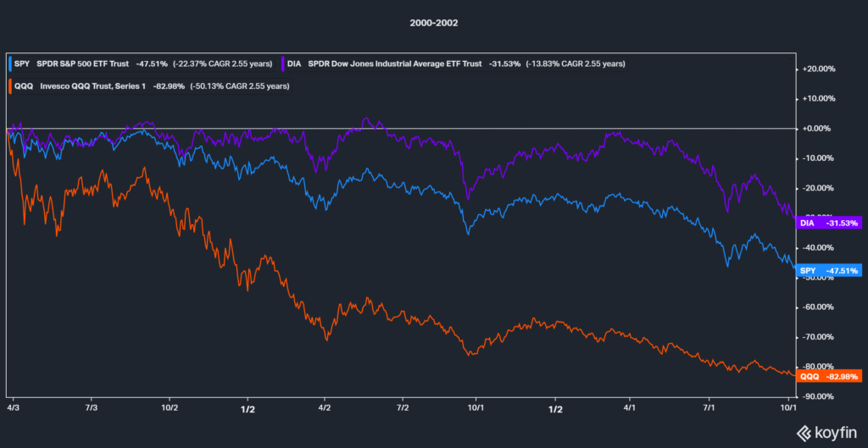Image resolution: width=868 pixels, height=448 pixels.
Task: Click the SPY -47.51% price tag on axis
Action: click(829, 270)
